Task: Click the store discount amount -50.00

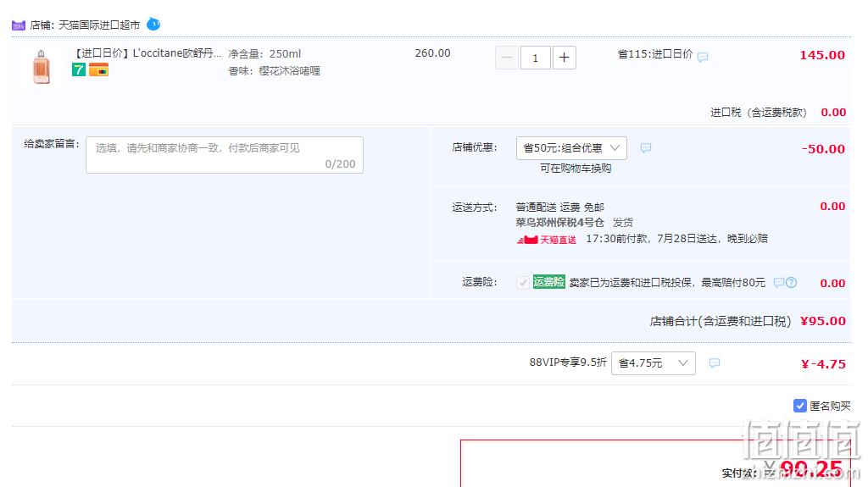Action: [823, 149]
